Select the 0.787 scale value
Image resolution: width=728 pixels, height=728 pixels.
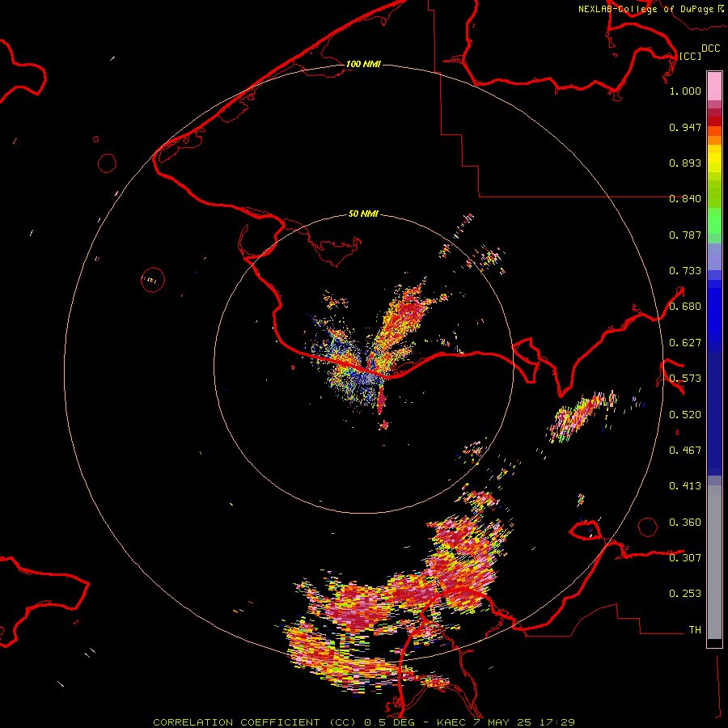pos(685,235)
